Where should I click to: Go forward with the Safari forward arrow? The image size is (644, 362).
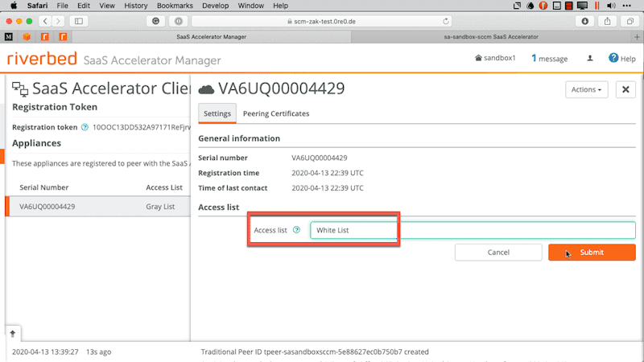point(58,21)
